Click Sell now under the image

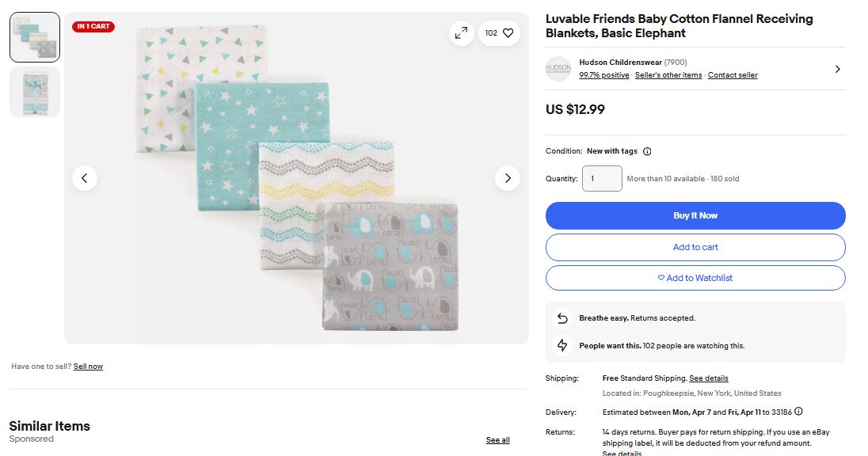point(88,366)
